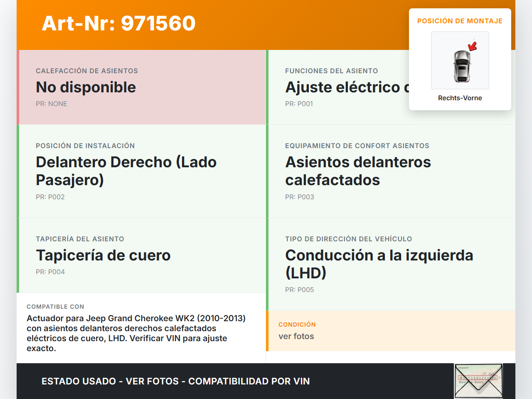The image size is (532, 399).
Task: Click Delantero Derecho (Lado Pasajero) heading
Action: 126,171
